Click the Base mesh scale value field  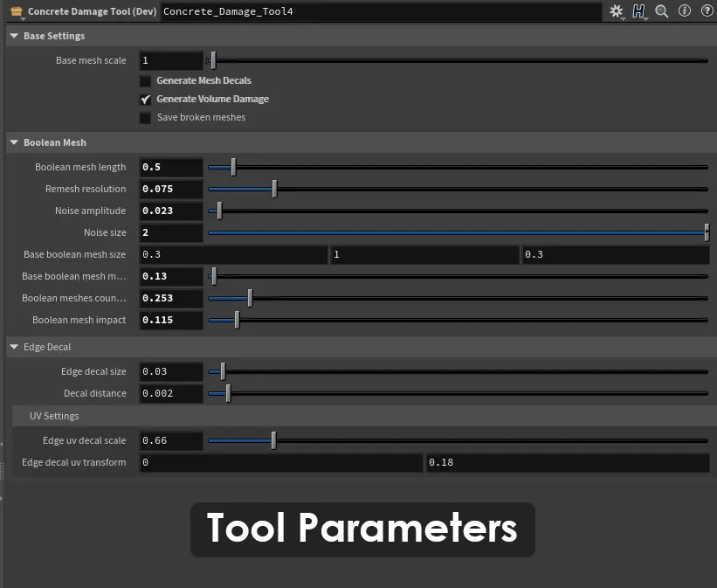pos(171,60)
